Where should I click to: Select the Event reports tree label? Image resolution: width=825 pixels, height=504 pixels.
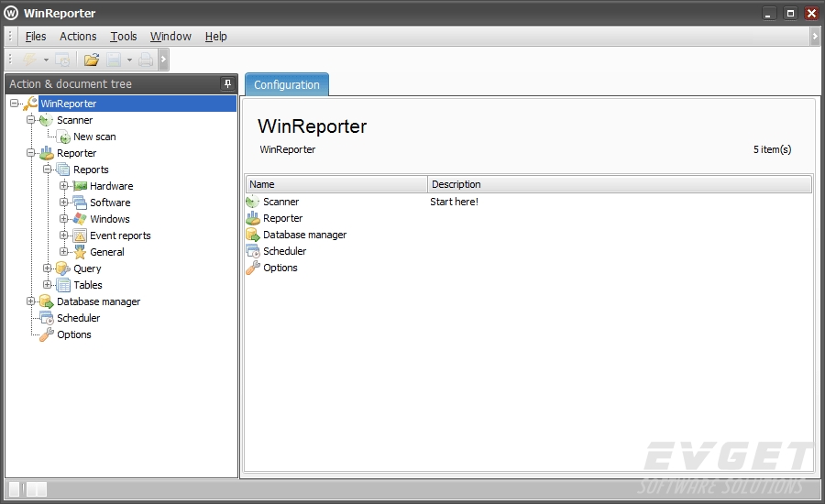(120, 236)
